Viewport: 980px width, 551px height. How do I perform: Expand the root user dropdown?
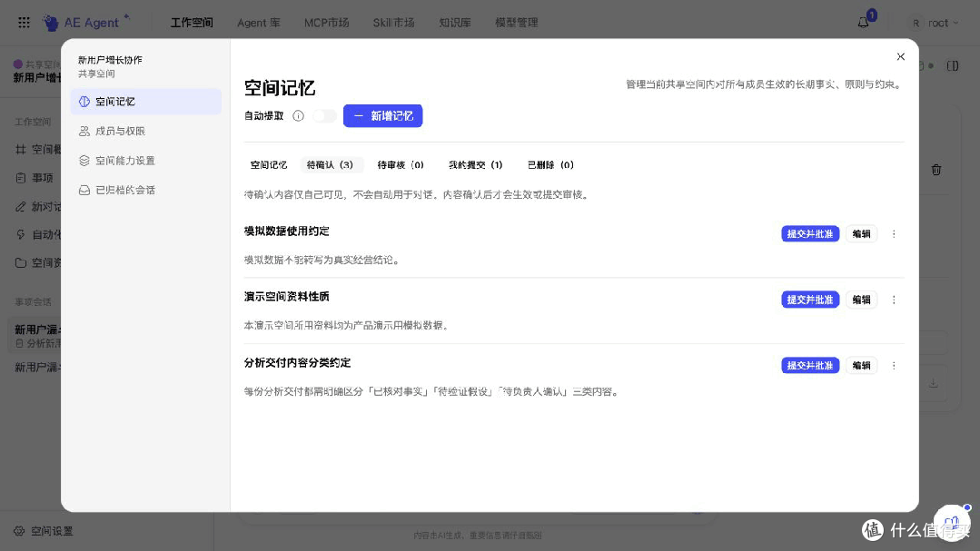(x=935, y=23)
